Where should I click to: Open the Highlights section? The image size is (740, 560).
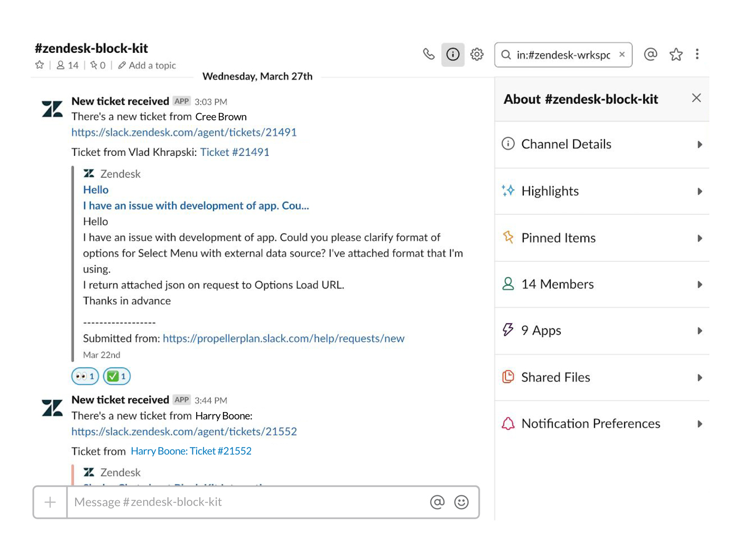tap(602, 191)
